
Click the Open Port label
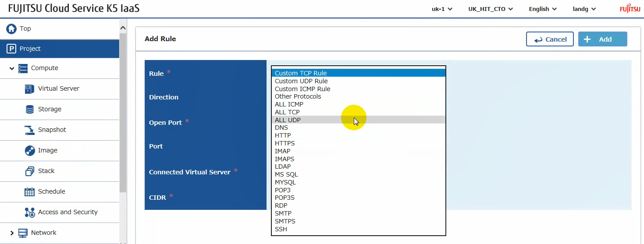[x=165, y=123]
